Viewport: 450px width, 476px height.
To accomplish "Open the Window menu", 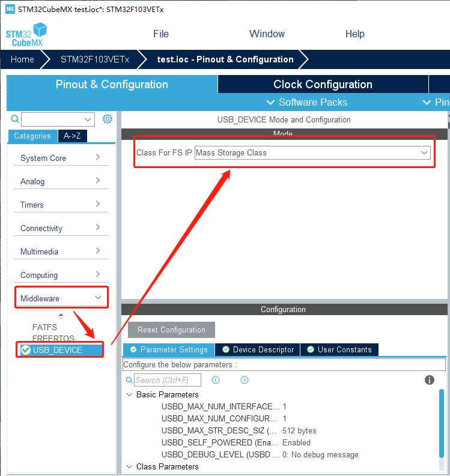I will 267,34.
